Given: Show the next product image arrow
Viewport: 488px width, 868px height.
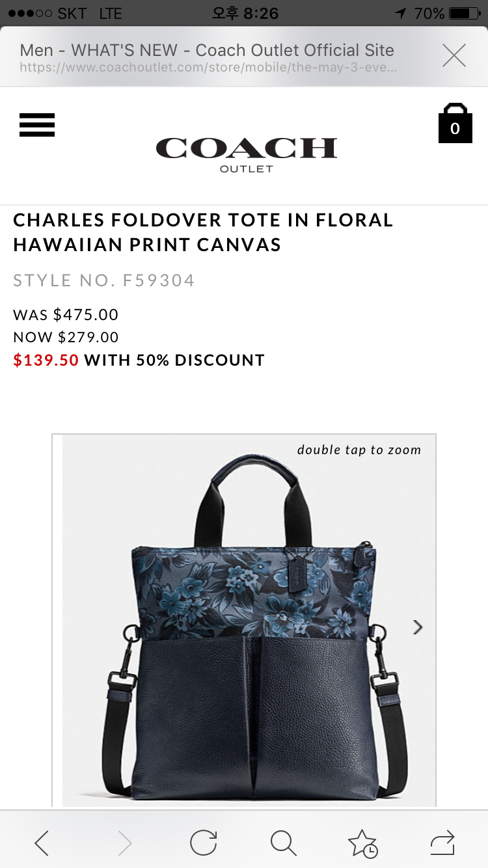Looking at the screenshot, I should (x=418, y=627).
